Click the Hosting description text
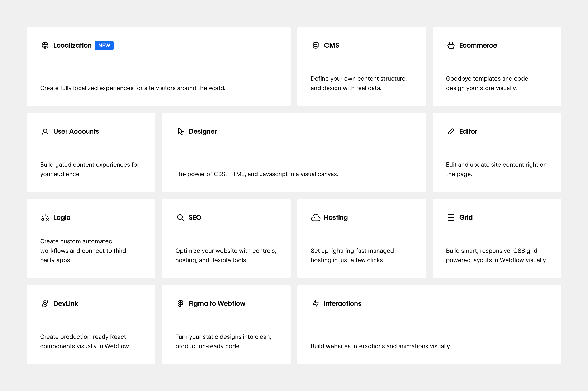Viewport: 588px width, 391px height. [x=352, y=255]
